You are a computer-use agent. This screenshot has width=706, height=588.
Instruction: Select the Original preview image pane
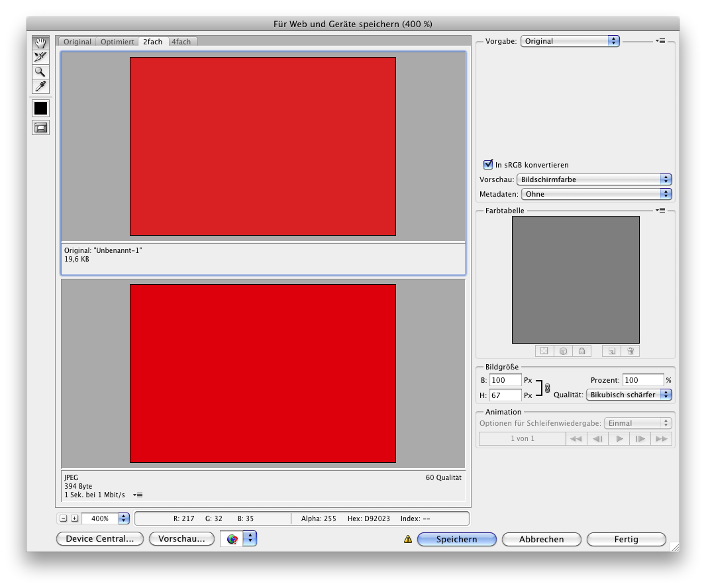click(263, 146)
